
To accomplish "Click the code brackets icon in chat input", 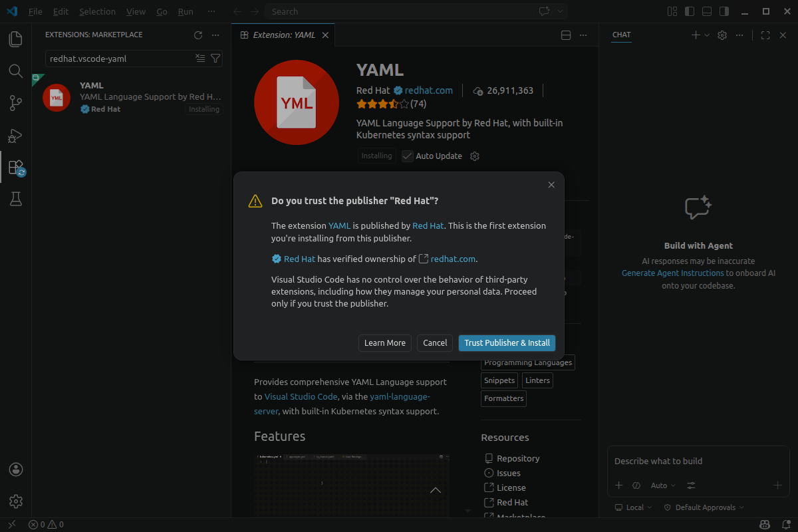I will pyautogui.click(x=636, y=485).
